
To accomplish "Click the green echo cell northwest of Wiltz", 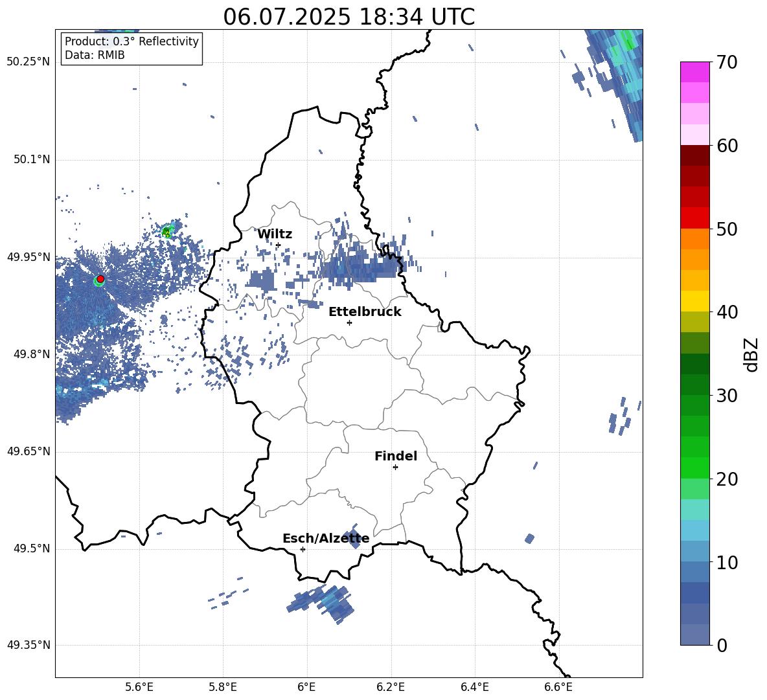I will pyautogui.click(x=166, y=232).
